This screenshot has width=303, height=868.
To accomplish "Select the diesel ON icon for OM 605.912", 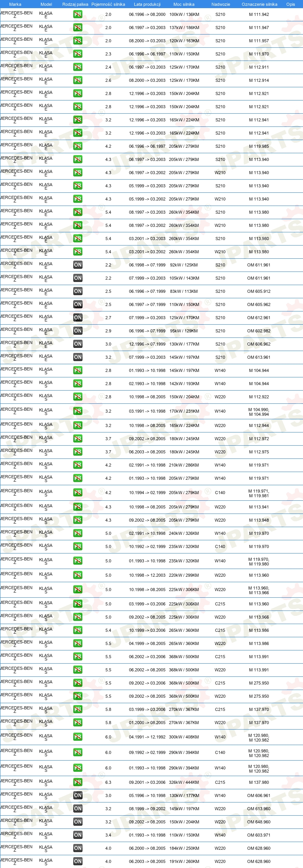I will coord(78,291).
